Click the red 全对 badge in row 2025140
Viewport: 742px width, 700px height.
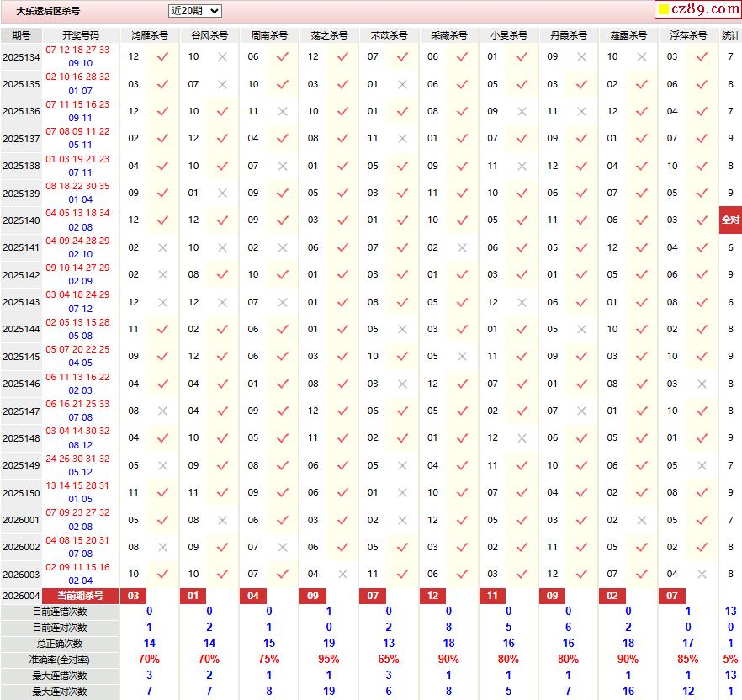point(730,220)
